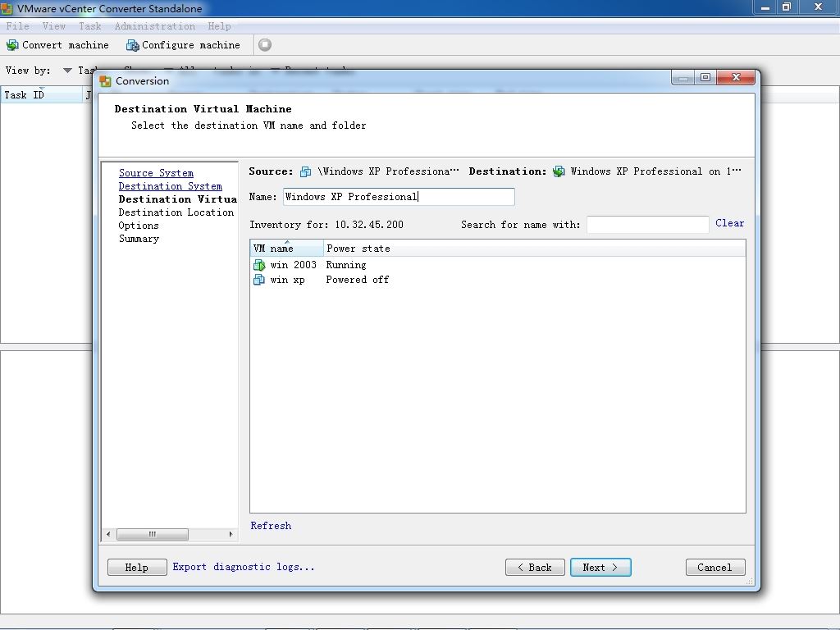Click the Search for name with field
This screenshot has width=840, height=630.
[648, 225]
